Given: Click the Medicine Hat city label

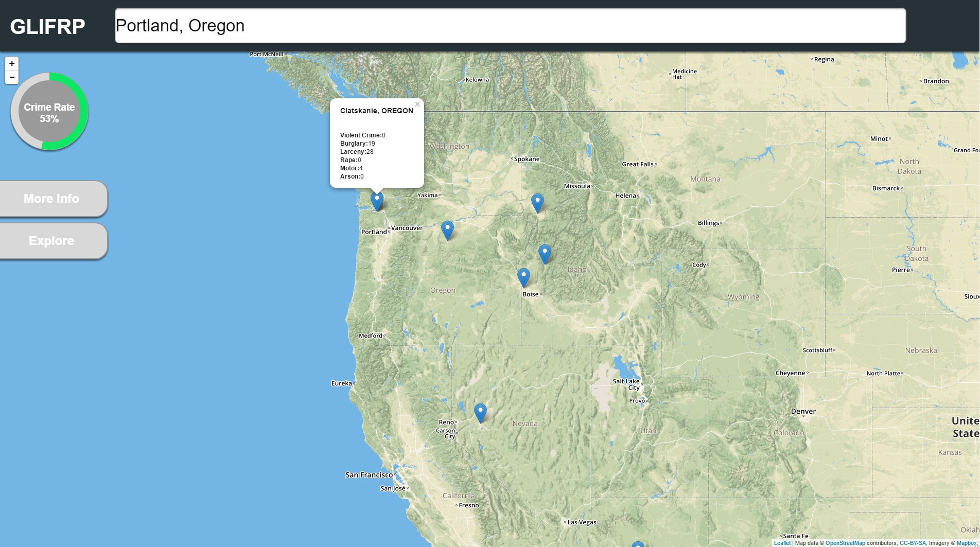Looking at the screenshot, I should click(x=684, y=75).
